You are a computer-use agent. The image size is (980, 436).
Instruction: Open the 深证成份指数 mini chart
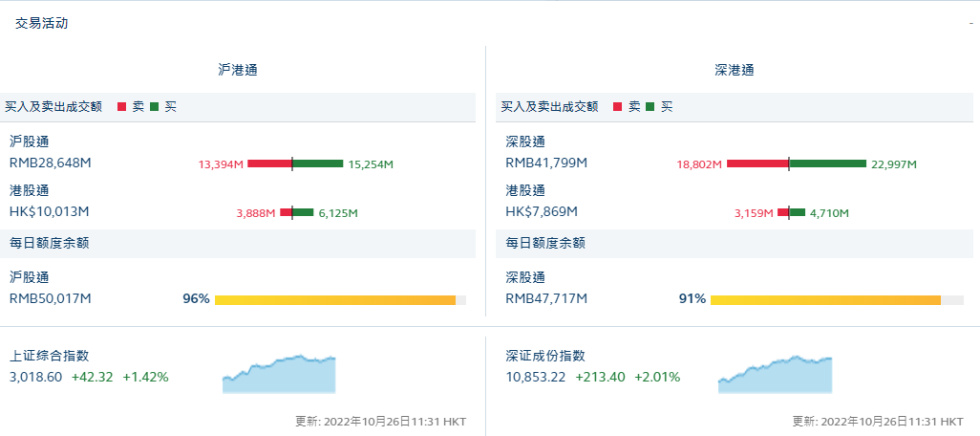[x=775, y=374]
